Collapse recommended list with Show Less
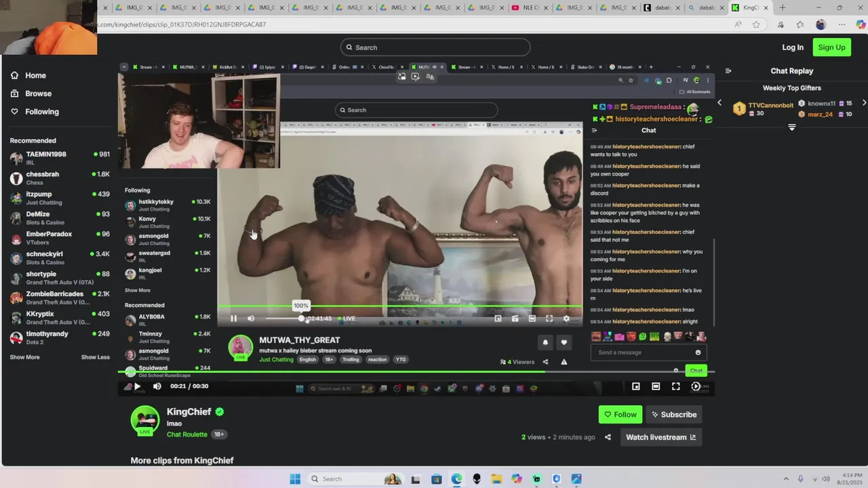This screenshot has width=868, height=488. pyautogui.click(x=96, y=357)
